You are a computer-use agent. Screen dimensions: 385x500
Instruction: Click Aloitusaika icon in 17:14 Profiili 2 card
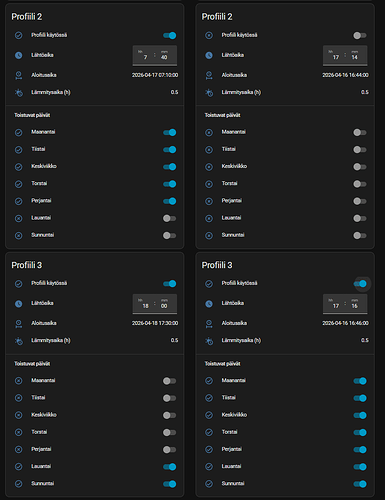(x=209, y=75)
